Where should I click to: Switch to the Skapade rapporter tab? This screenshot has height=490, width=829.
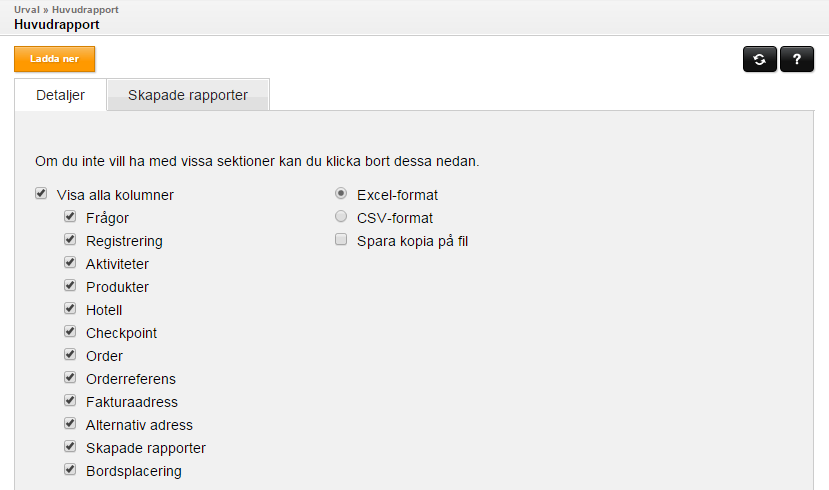[x=188, y=95]
